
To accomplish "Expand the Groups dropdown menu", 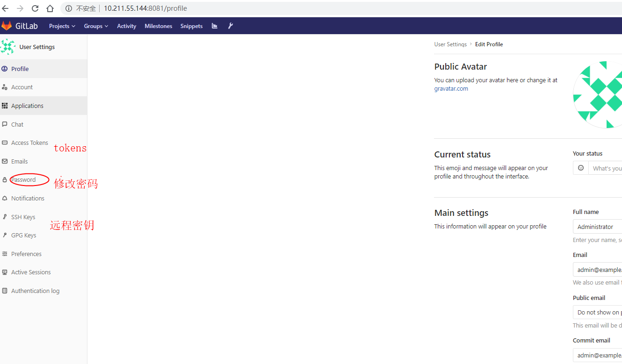I will [x=96, y=26].
